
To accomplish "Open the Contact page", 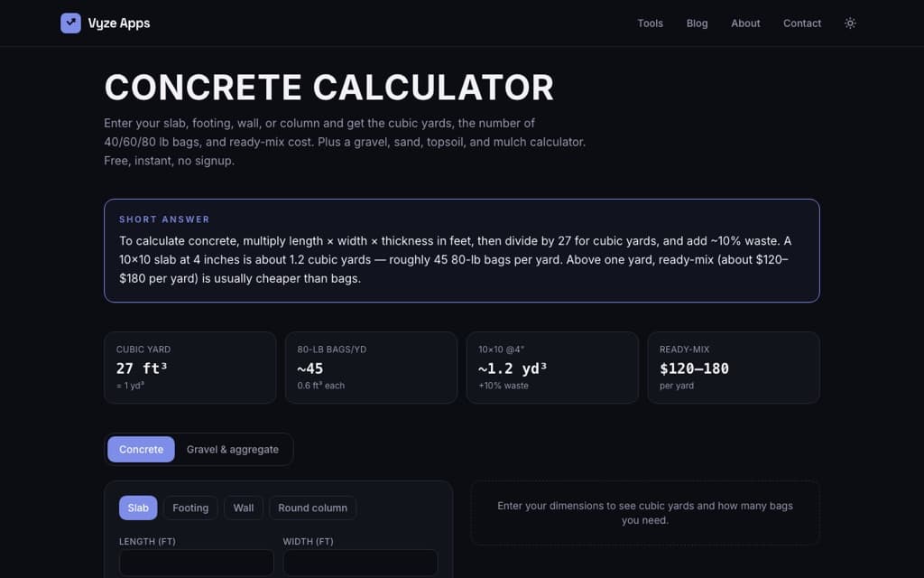I will tap(802, 23).
